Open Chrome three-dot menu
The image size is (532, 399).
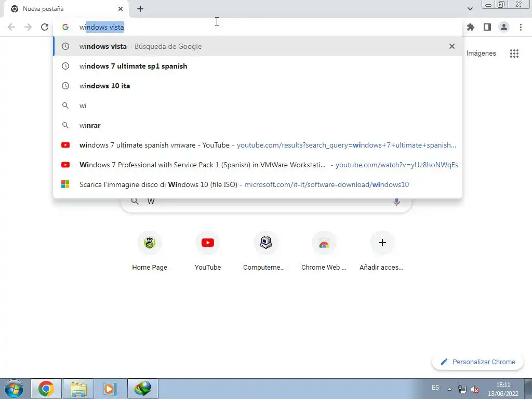tap(521, 27)
